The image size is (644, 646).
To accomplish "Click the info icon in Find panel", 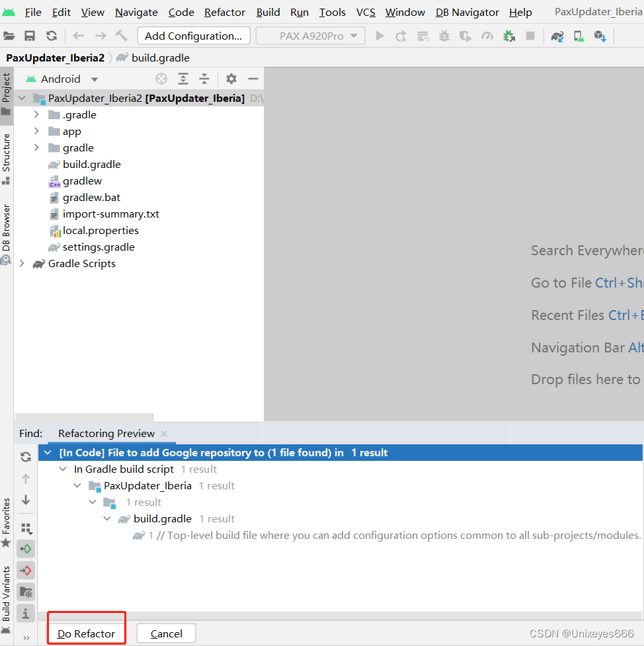I will 26,614.
